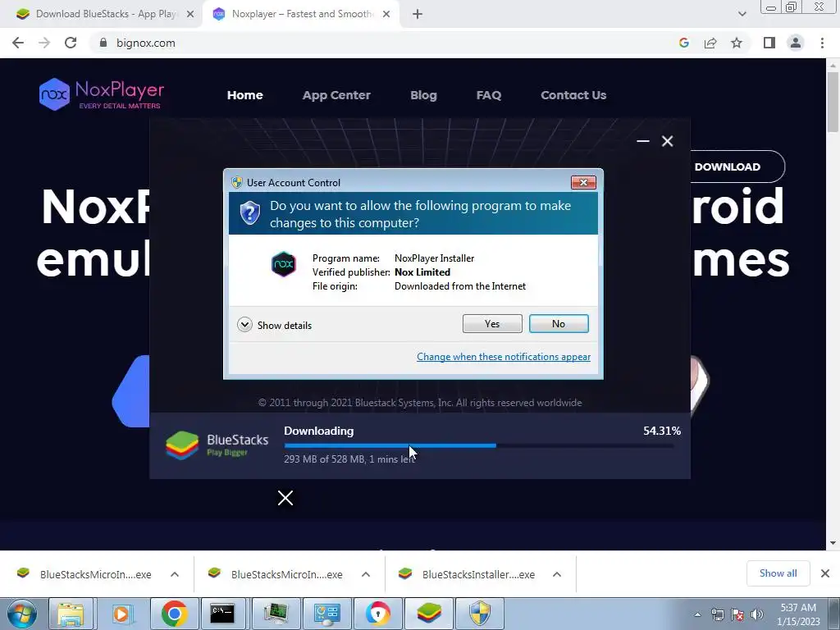Click the white X below BlueStacks installer
Viewport: 840px width, 630px height.
285,498
